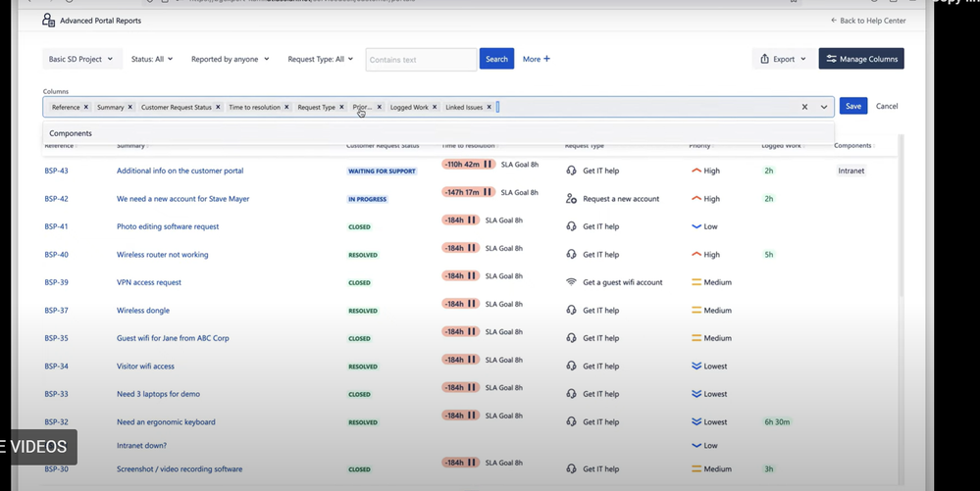Click the IN PROGRESS status badge
The width and height of the screenshot is (980, 491).
coord(368,199)
